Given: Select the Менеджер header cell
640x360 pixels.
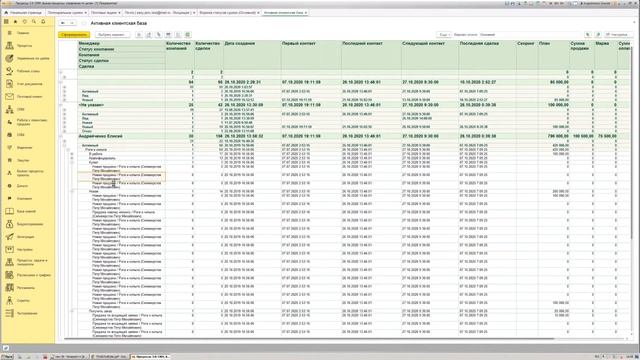Looking at the screenshot, I should 121,43.
